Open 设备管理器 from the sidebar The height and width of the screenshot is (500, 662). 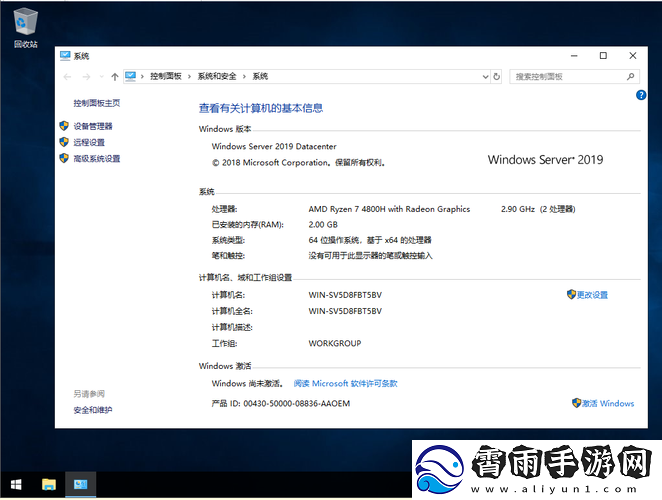pyautogui.click(x=93, y=126)
